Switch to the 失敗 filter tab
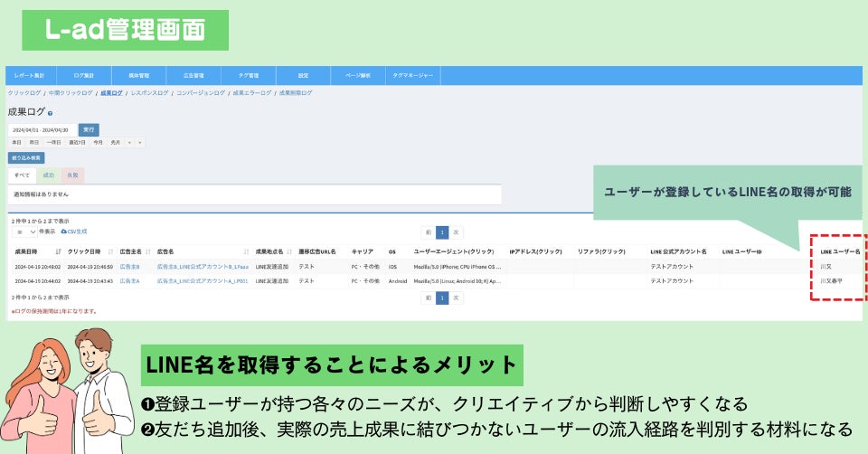Image resolution: width=868 pixels, height=454 pixels. (x=72, y=175)
